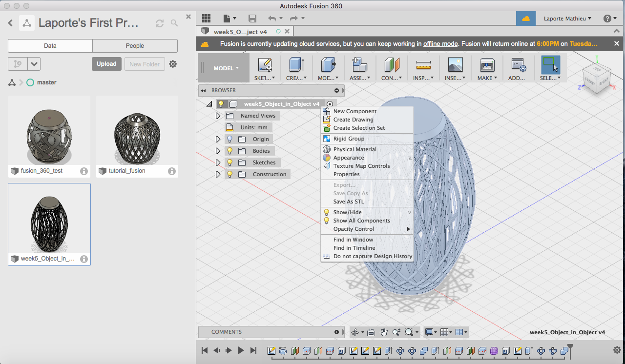Open the Create toolbar tool

click(296, 68)
